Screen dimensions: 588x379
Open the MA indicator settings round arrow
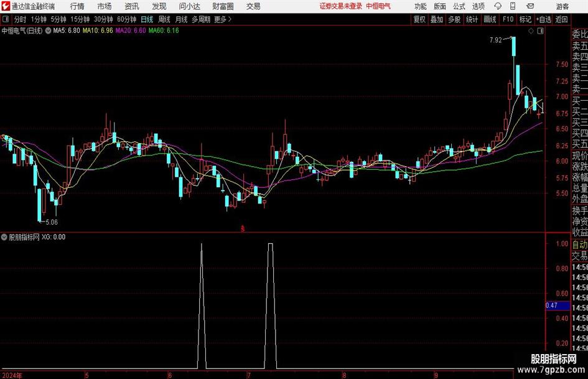click(x=48, y=30)
